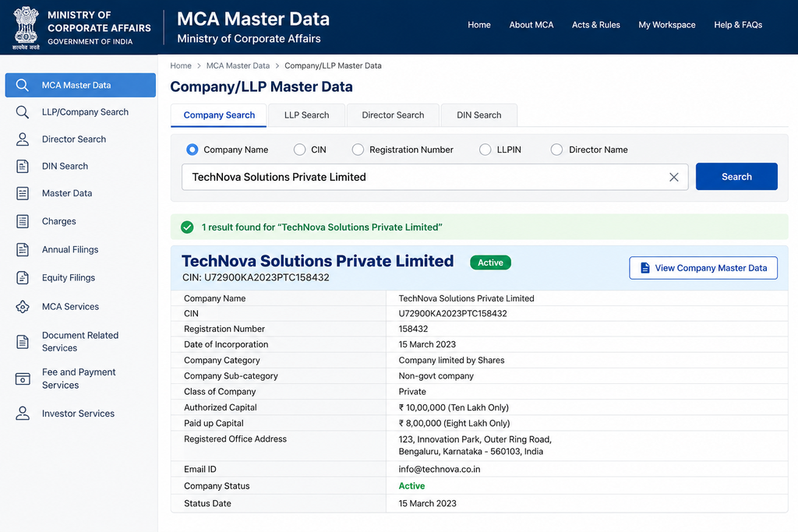Click the Director Search person icon
The height and width of the screenshot is (532, 798).
[23, 139]
